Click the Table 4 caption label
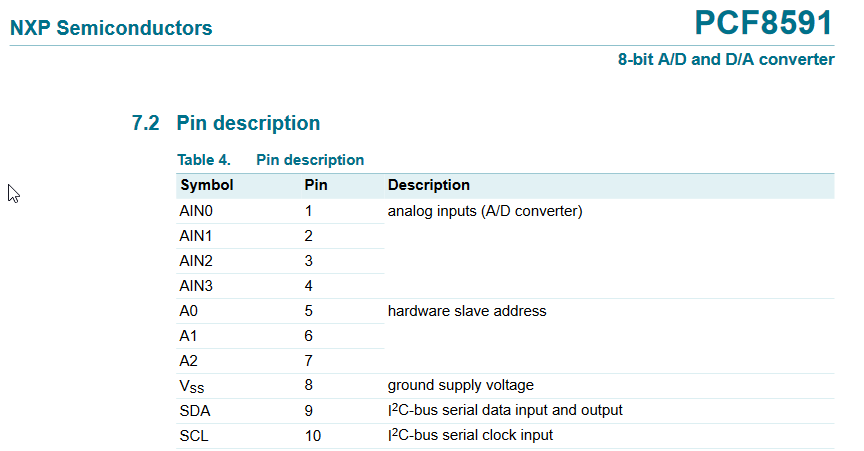The width and height of the screenshot is (864, 451). 204,160
